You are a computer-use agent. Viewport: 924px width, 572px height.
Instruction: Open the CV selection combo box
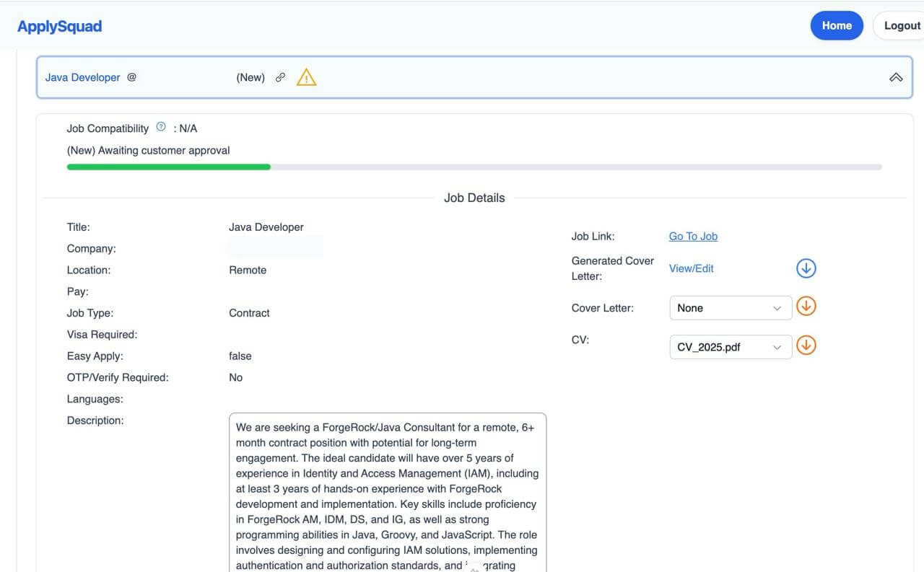(x=730, y=347)
